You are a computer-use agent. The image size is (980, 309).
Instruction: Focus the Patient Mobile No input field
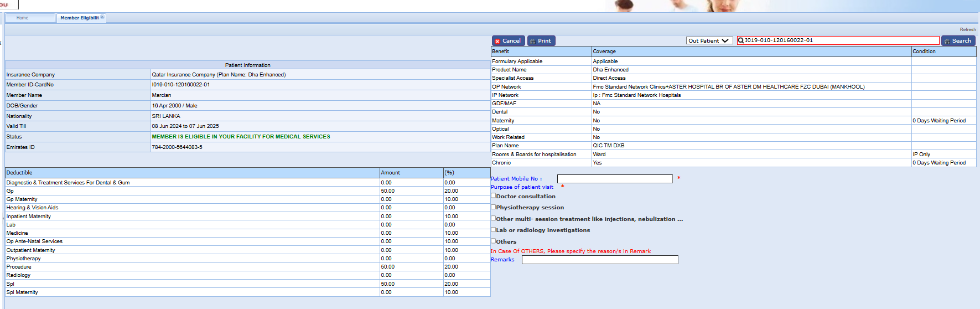(x=614, y=179)
